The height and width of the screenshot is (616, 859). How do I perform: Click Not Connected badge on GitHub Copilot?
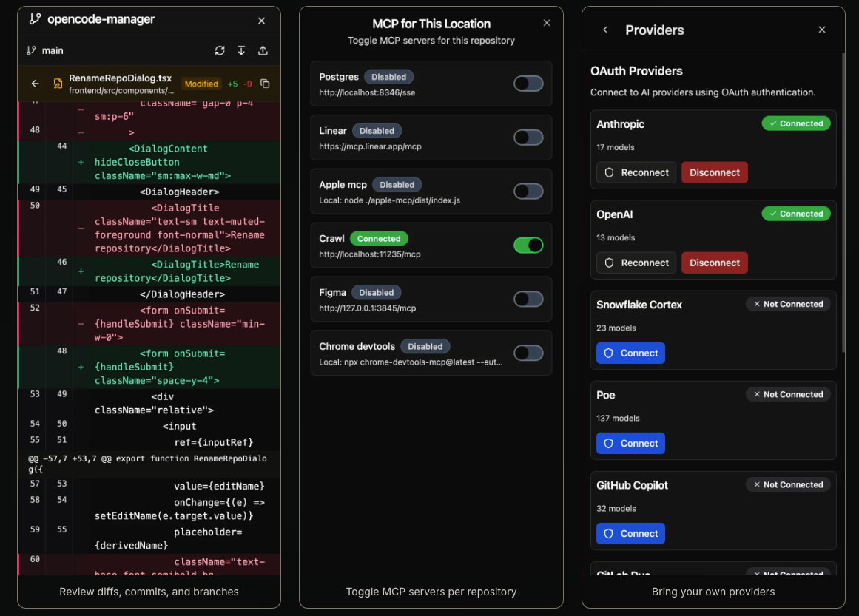pos(788,485)
